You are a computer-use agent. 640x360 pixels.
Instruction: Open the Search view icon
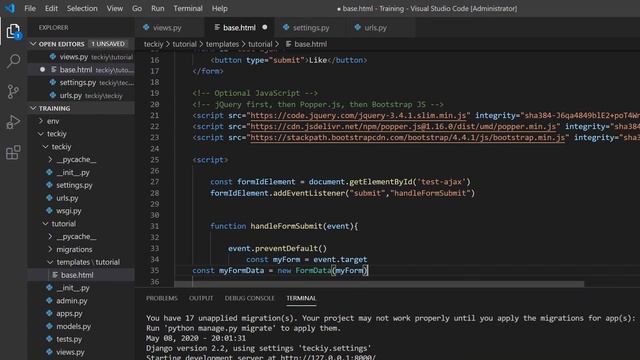(x=13, y=61)
